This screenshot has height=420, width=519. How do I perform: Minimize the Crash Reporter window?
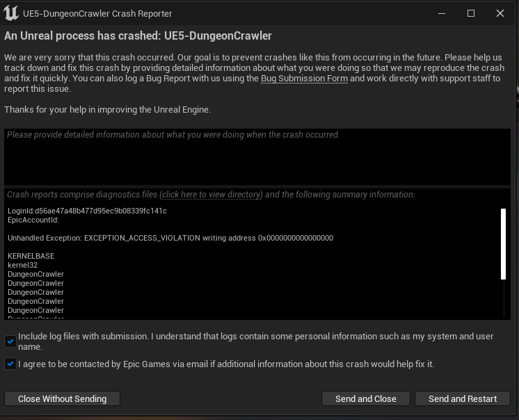coord(442,13)
